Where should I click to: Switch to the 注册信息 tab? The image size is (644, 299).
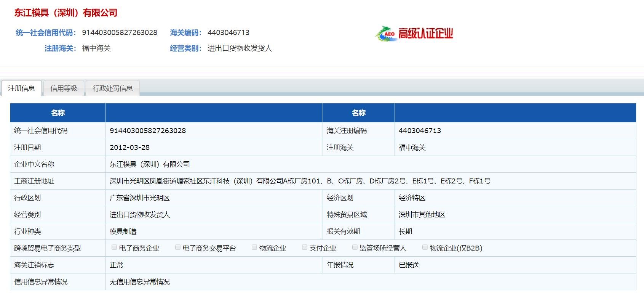(x=21, y=88)
